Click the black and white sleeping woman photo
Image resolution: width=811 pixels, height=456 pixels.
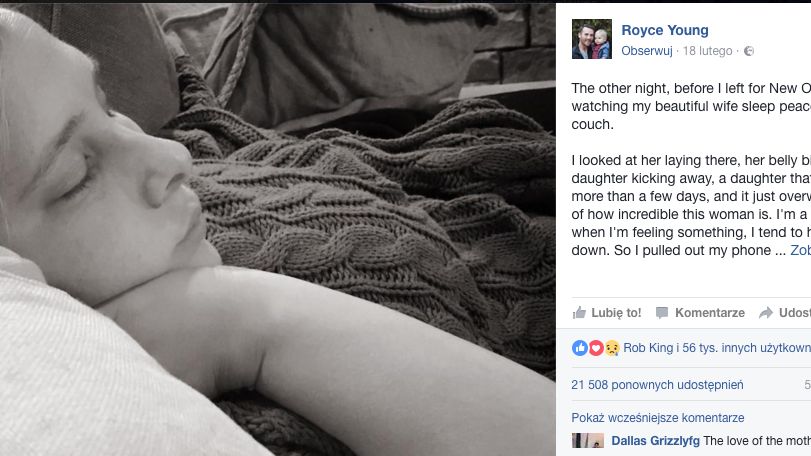(278, 230)
